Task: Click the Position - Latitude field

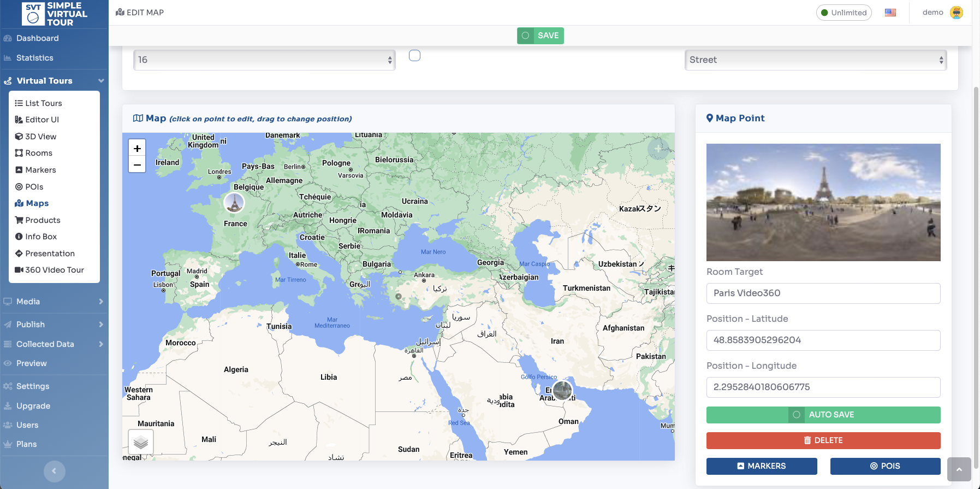Action: pos(823,340)
